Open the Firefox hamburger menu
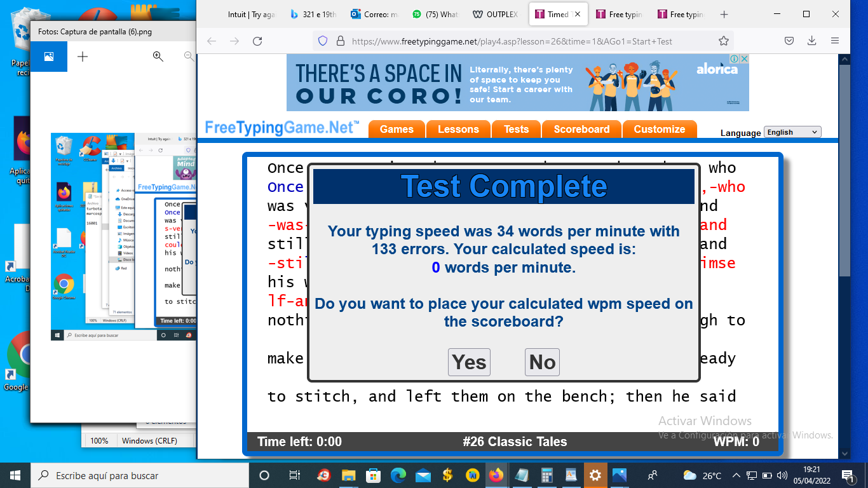 [835, 41]
